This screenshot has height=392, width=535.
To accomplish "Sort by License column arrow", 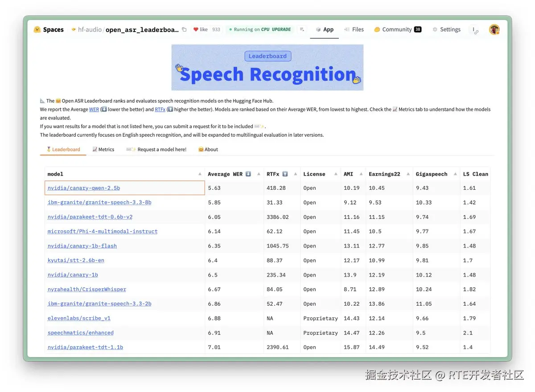I will [335, 174].
